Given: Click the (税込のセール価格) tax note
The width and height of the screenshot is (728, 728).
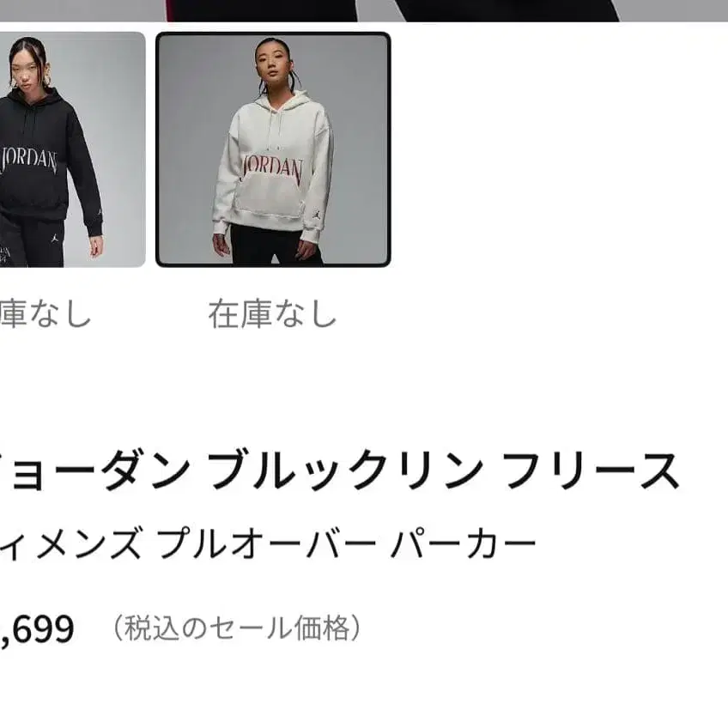Looking at the screenshot, I should point(237,628).
